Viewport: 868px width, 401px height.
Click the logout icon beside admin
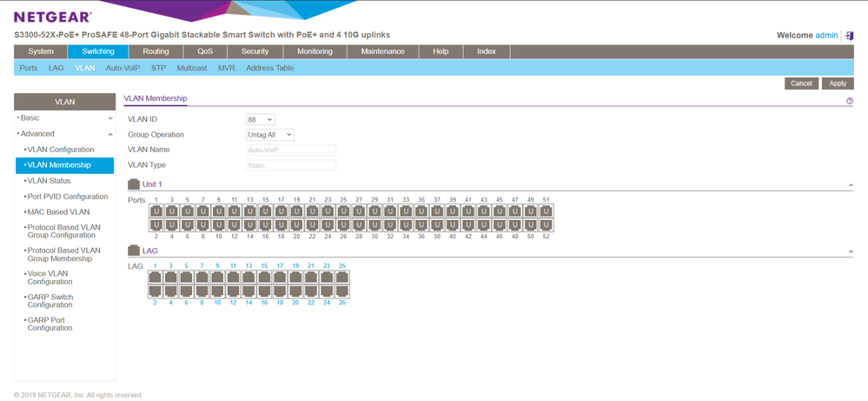[850, 36]
